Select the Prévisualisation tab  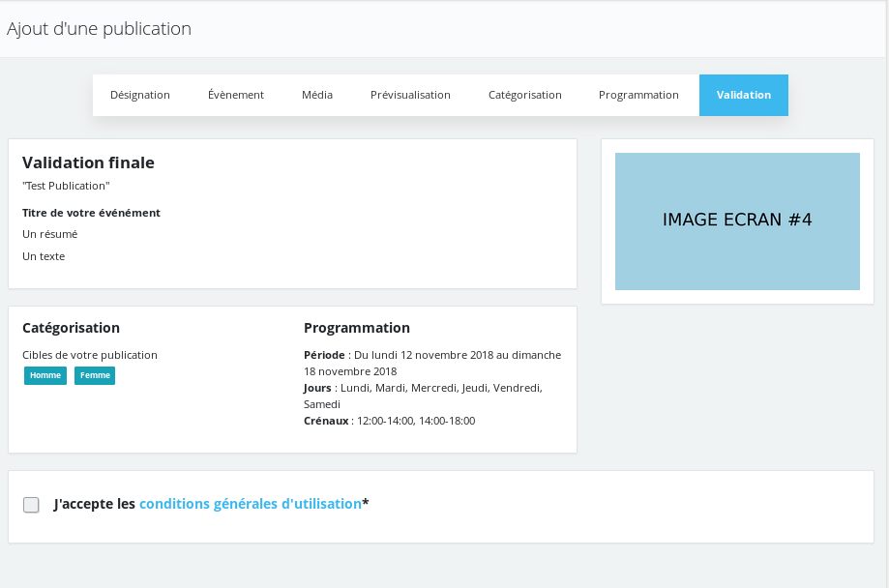410,95
